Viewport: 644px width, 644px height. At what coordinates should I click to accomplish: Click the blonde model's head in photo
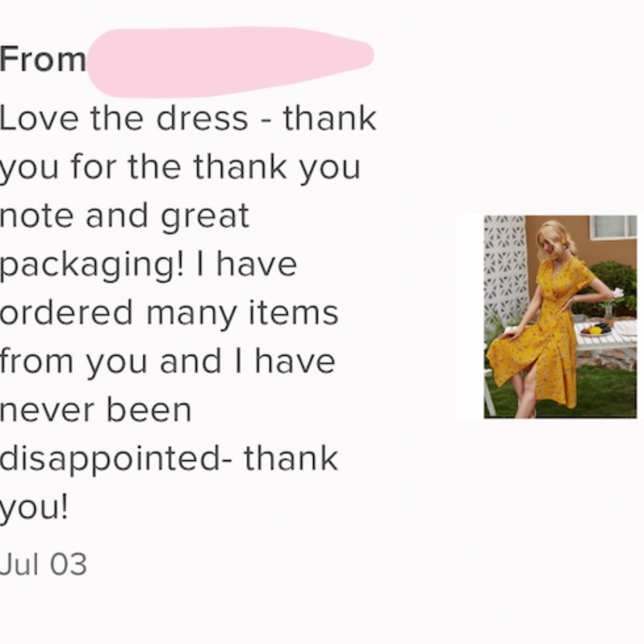pyautogui.click(x=553, y=241)
